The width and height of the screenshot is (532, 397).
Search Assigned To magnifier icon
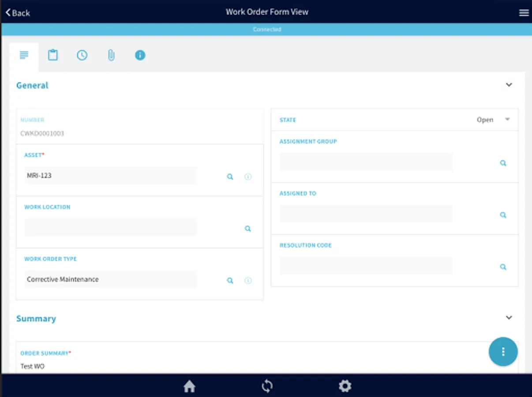point(503,215)
